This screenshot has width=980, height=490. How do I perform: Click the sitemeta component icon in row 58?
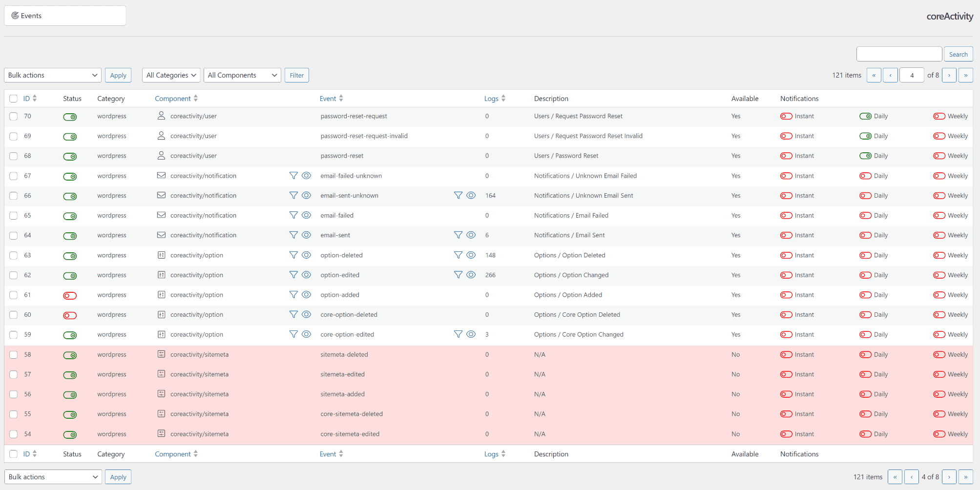(161, 354)
